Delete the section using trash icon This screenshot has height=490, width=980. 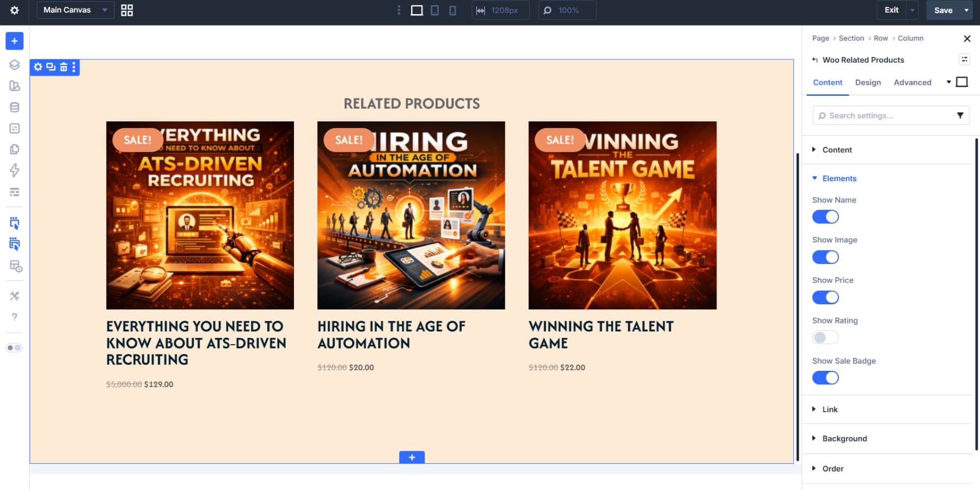(64, 67)
